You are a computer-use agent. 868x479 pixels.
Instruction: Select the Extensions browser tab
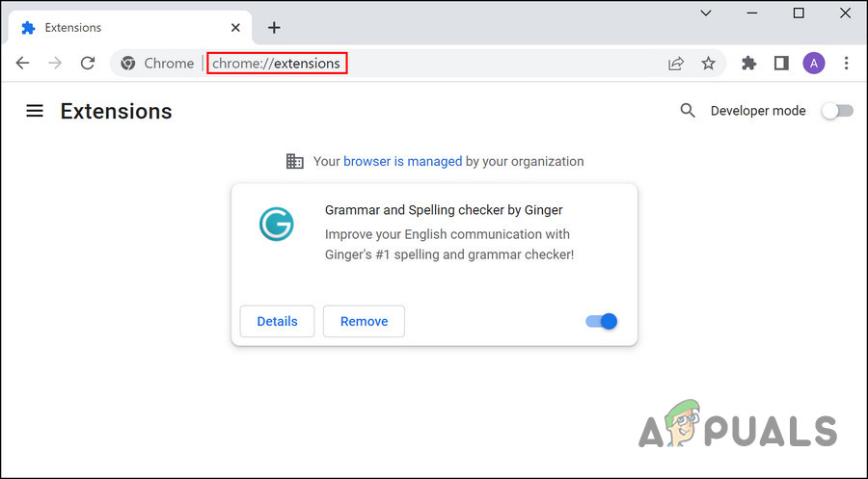pos(130,28)
